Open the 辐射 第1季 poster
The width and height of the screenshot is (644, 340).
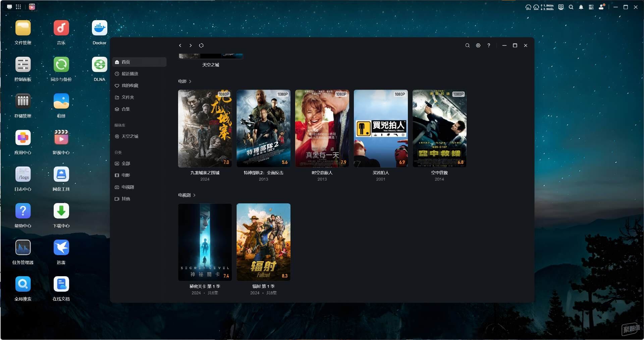263,242
